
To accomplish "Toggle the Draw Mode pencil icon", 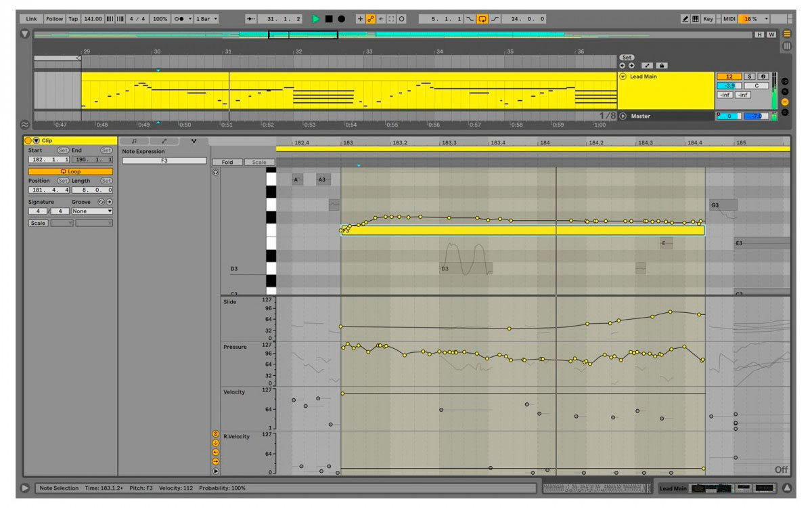I will pyautogui.click(x=685, y=19).
